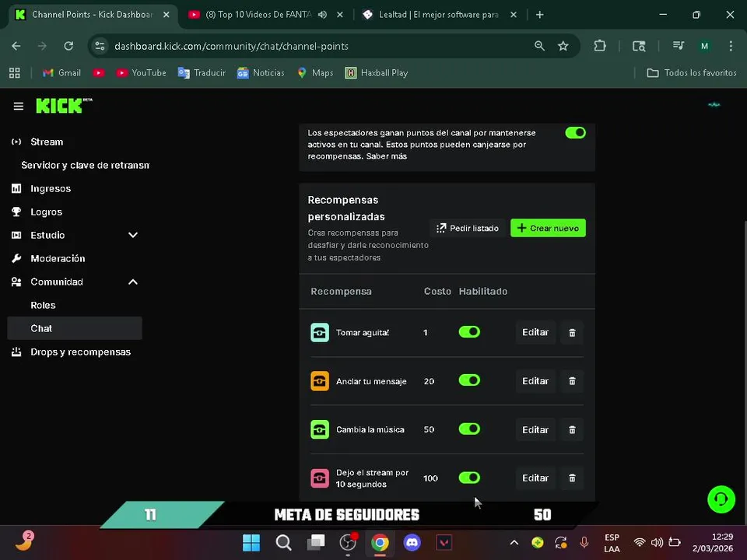This screenshot has height=560, width=747.
Task: Delete the Anclar tu mensaje reward
Action: pyautogui.click(x=572, y=381)
